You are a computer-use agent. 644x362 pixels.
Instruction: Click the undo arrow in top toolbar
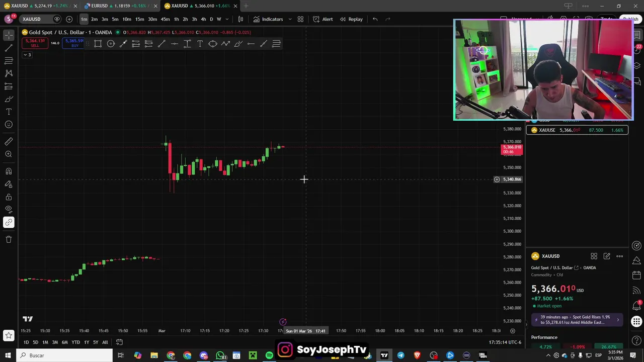coord(375,19)
